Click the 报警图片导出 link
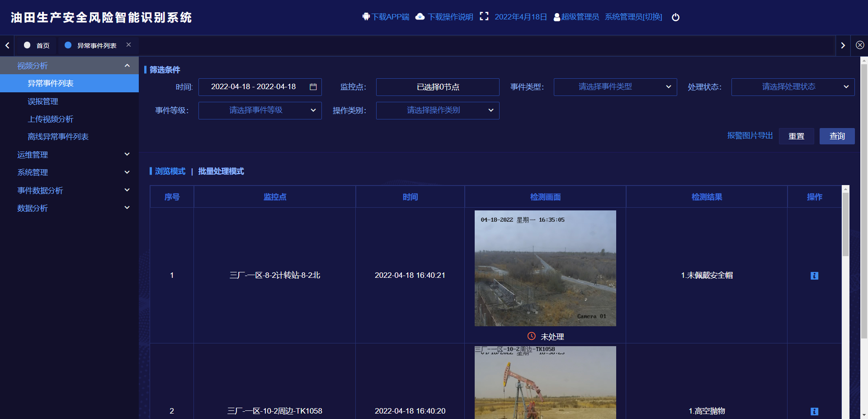This screenshot has width=868, height=419. pos(750,136)
